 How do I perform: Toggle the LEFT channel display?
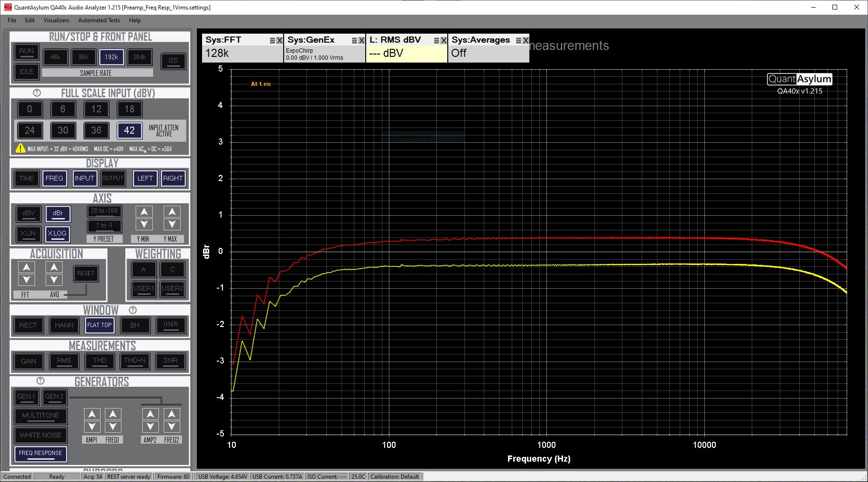click(x=145, y=178)
